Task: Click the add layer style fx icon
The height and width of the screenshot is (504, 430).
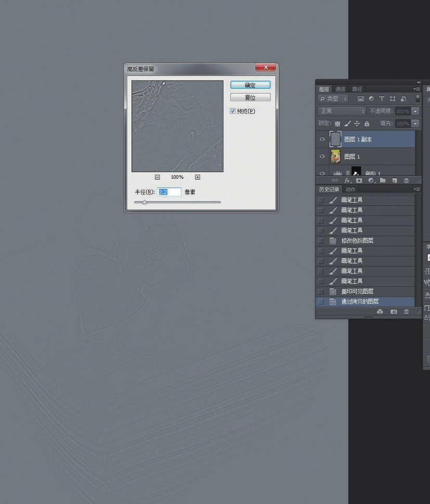Action: (x=347, y=180)
